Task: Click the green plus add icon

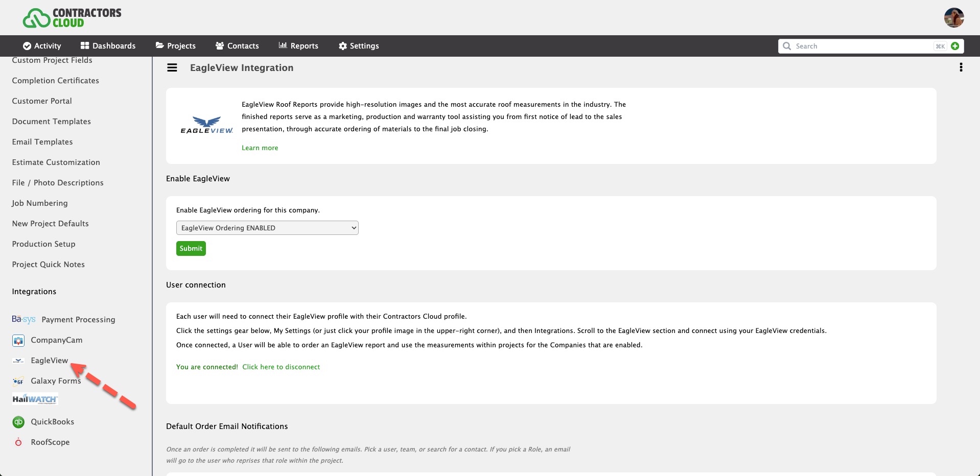Action: pos(955,46)
